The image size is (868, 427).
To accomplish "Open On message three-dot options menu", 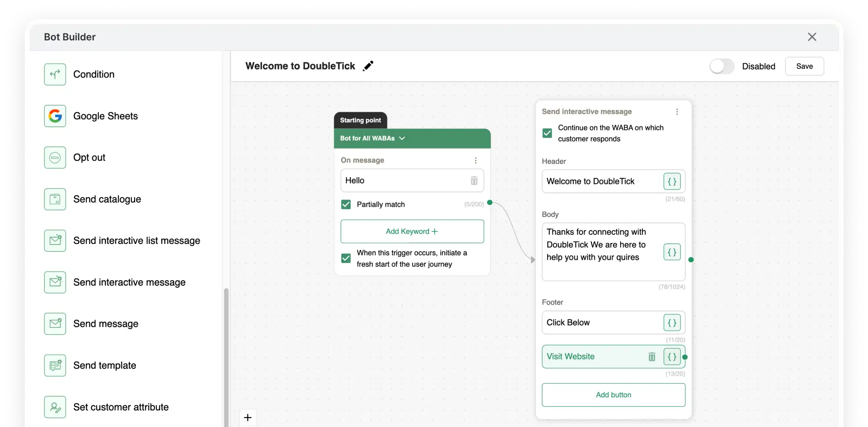I will tap(475, 160).
